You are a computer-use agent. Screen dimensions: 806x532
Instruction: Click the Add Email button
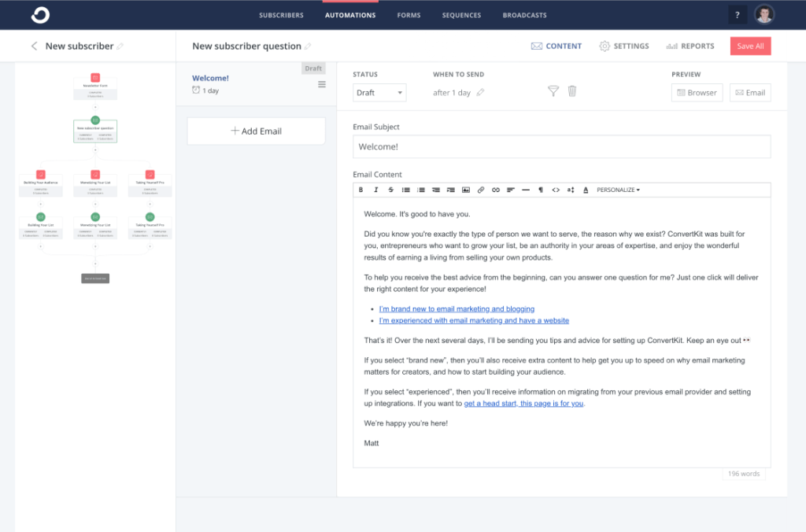[256, 131]
